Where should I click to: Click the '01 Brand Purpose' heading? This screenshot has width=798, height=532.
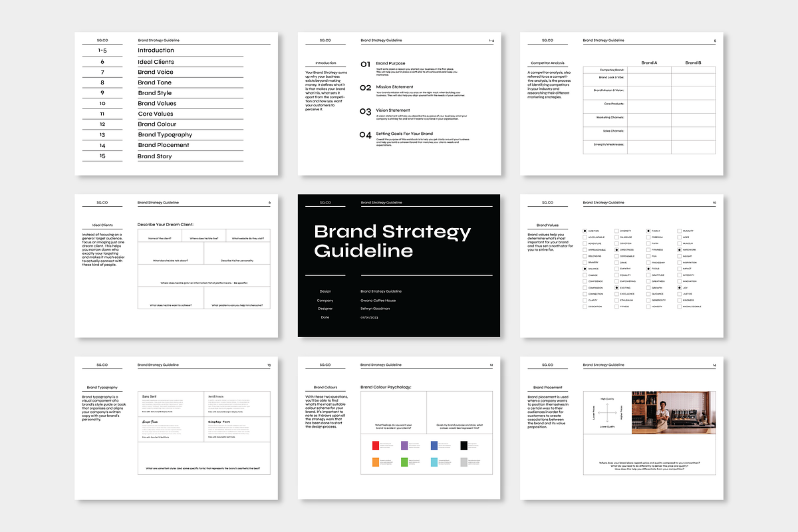coord(382,64)
